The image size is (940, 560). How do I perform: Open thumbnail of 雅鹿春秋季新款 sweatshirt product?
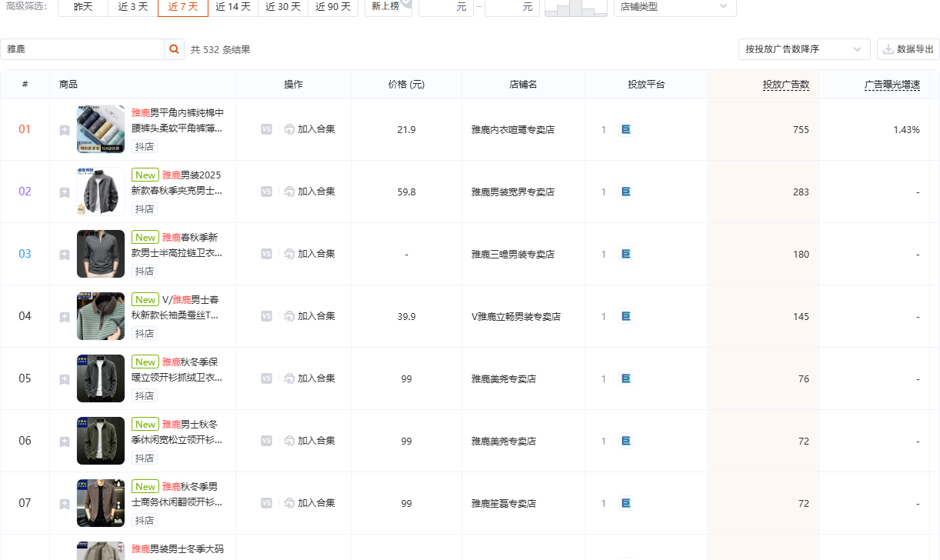[x=101, y=254]
